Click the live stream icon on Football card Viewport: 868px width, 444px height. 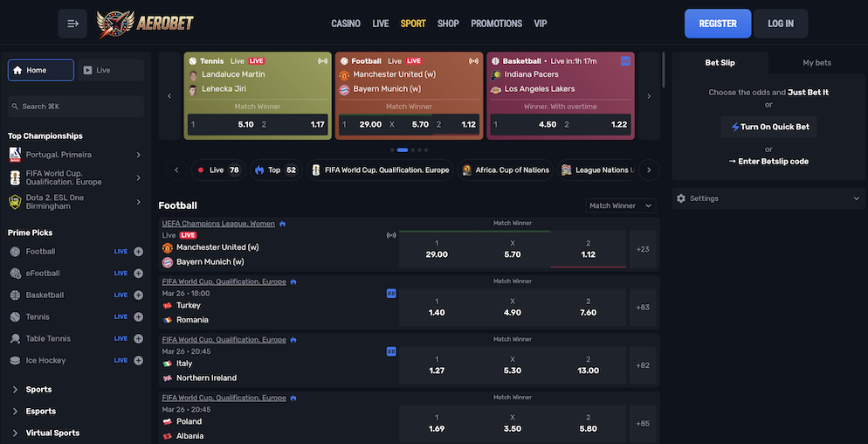click(474, 61)
